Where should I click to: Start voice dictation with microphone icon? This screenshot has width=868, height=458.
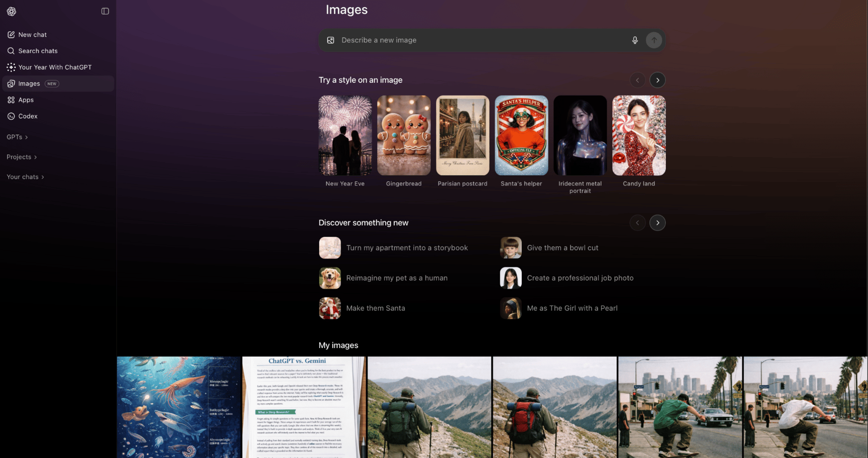[635, 40]
